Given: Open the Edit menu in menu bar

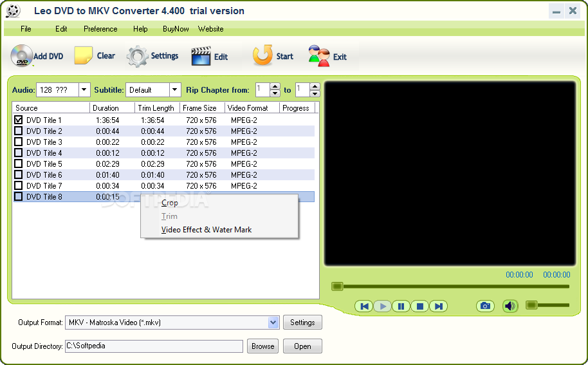Looking at the screenshot, I should click(61, 29).
